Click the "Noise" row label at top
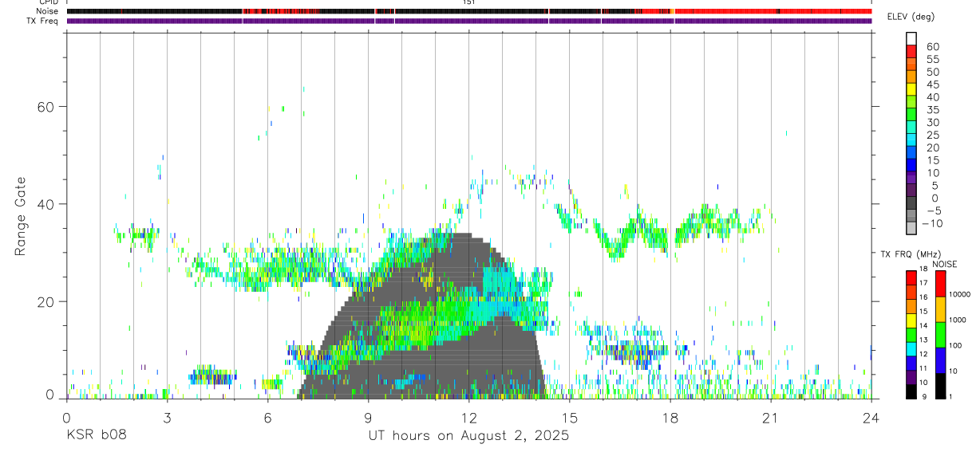 48,11
